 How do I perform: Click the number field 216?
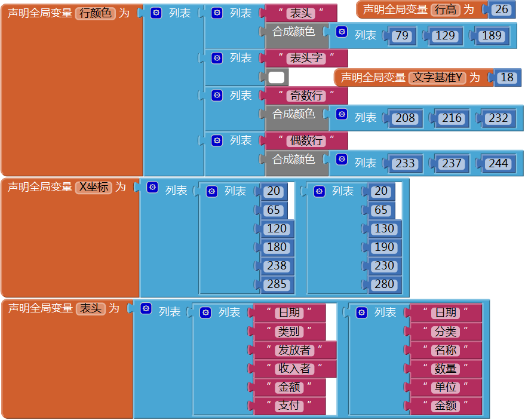(x=452, y=118)
